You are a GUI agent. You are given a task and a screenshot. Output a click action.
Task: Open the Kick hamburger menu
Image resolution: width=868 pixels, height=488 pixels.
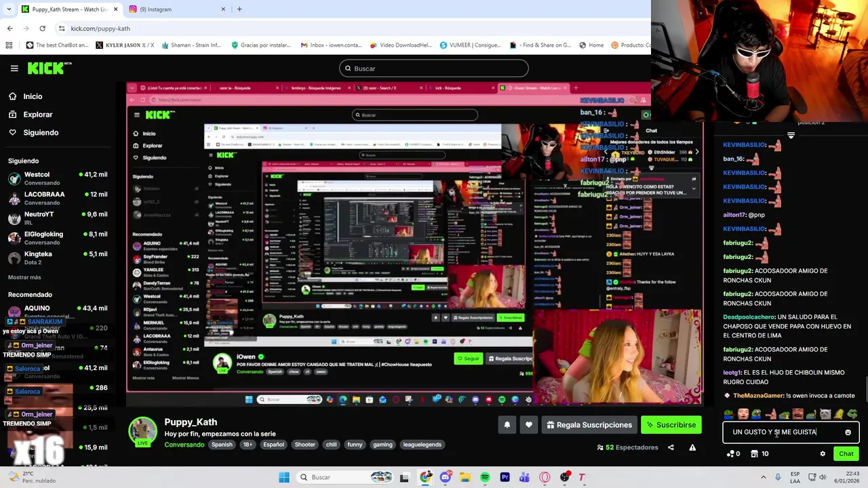tap(14, 68)
